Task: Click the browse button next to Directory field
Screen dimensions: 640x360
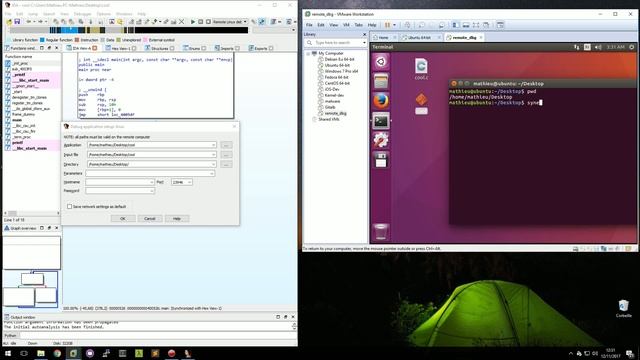Action: pyautogui.click(x=226, y=164)
